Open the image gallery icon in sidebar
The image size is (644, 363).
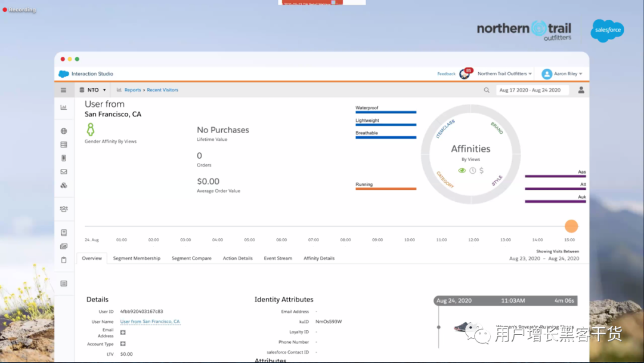point(64,246)
